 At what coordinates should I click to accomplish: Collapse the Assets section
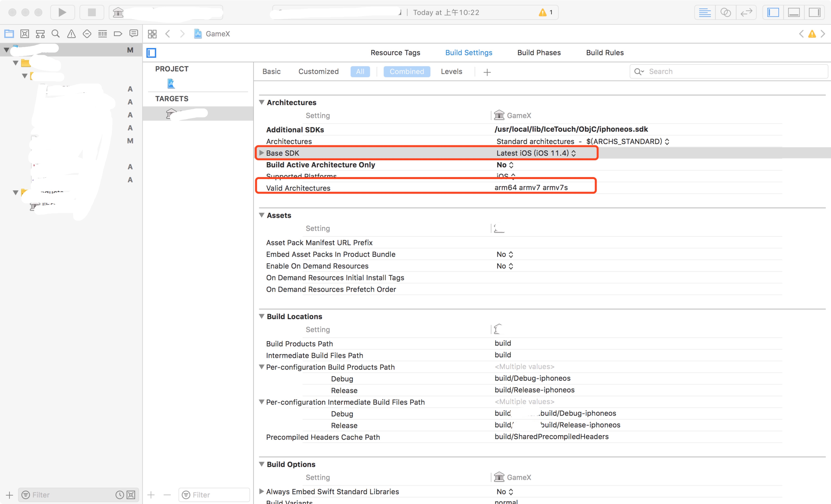[x=261, y=215]
